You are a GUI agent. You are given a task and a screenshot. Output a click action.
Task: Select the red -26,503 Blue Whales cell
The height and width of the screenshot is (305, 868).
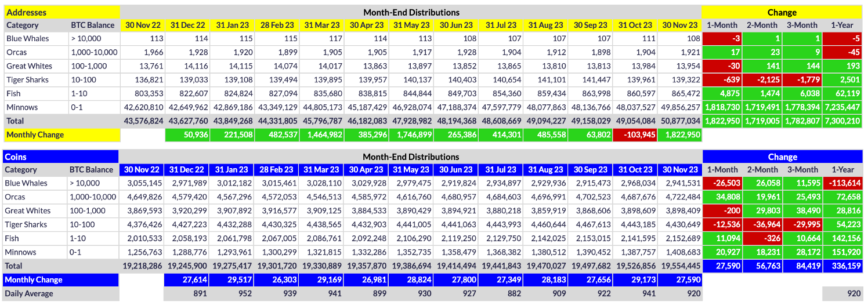click(x=722, y=183)
